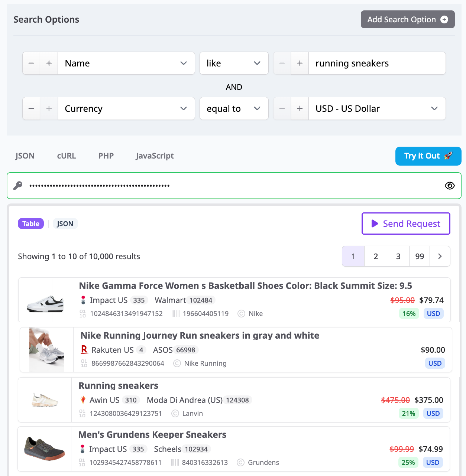The image size is (466, 476).
Task: Click Walmart 102484 merchant label
Action: pos(185,300)
